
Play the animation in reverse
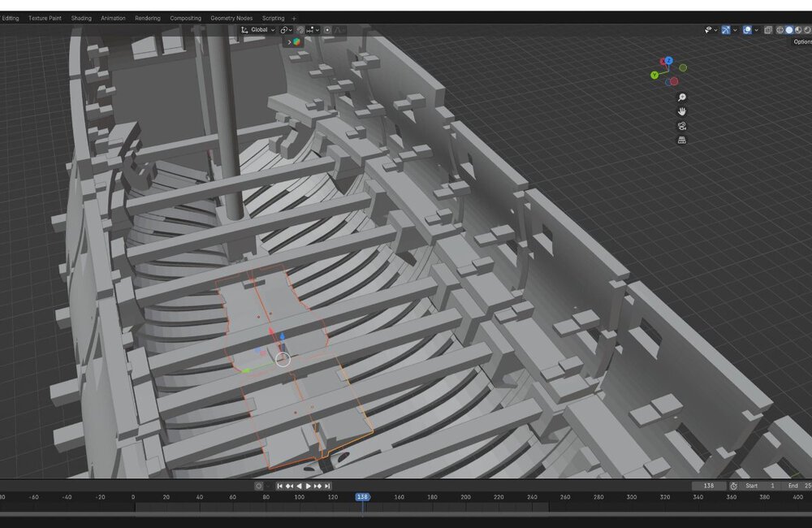(299, 486)
